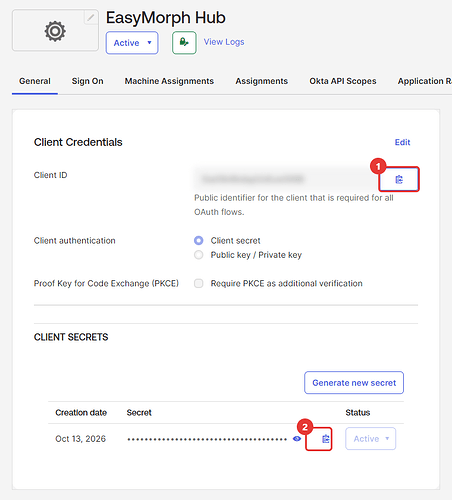Click the Client Credentials heading
The width and height of the screenshot is (452, 500).
(x=78, y=142)
